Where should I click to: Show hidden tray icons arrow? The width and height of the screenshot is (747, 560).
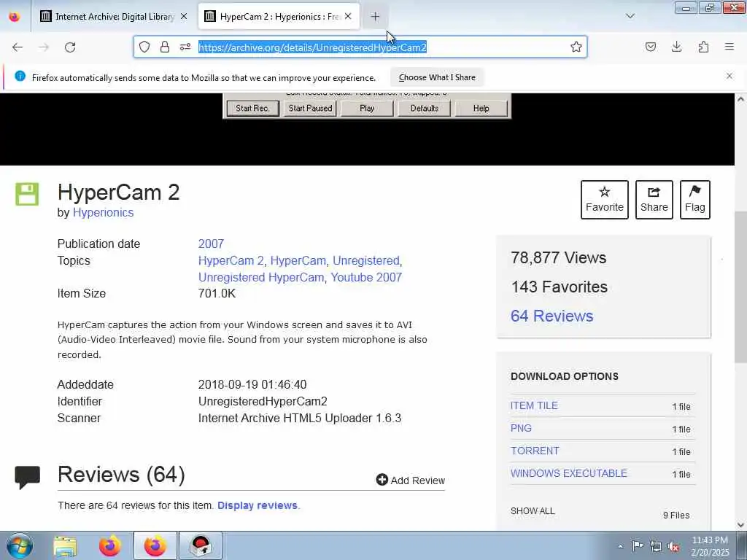coord(620,546)
